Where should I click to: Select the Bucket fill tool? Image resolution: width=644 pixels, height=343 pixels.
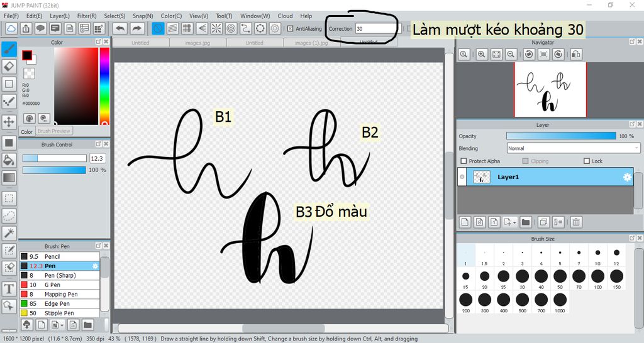point(9,160)
